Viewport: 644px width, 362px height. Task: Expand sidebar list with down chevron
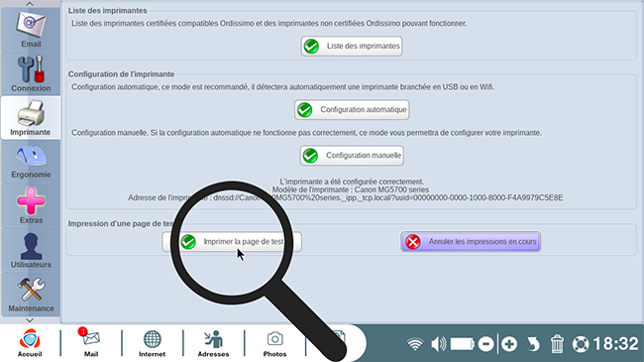[x=30, y=320]
